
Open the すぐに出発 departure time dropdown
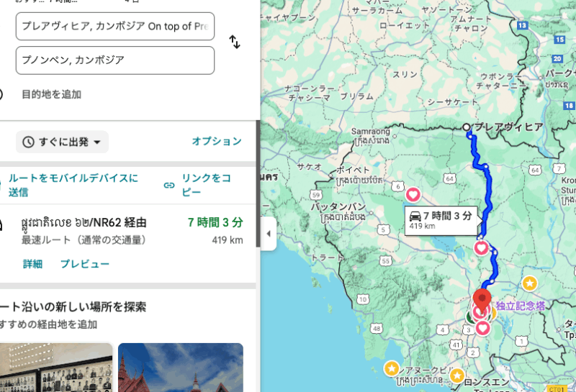[62, 142]
